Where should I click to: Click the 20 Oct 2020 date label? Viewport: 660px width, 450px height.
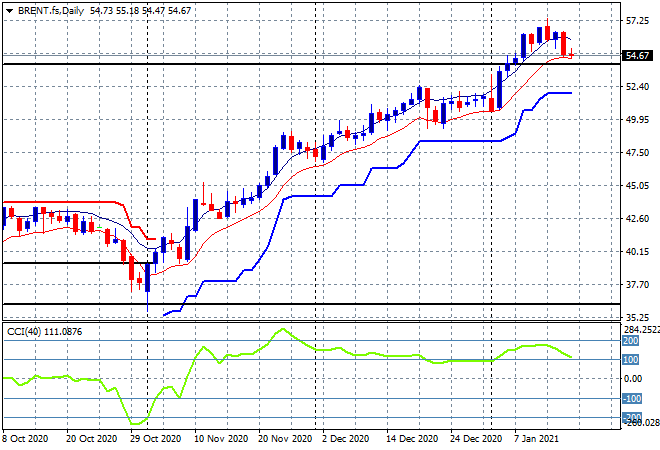click(91, 439)
